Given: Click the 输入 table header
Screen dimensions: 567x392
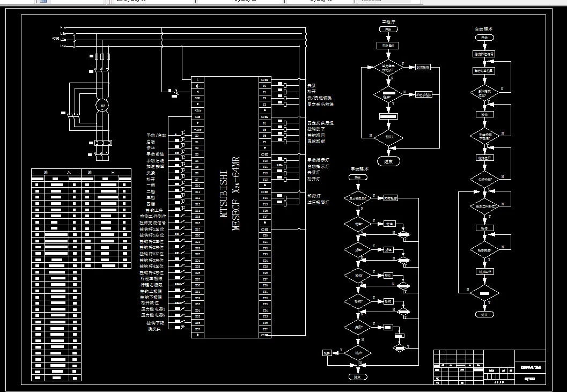Looking at the screenshot, I should tap(56, 173).
